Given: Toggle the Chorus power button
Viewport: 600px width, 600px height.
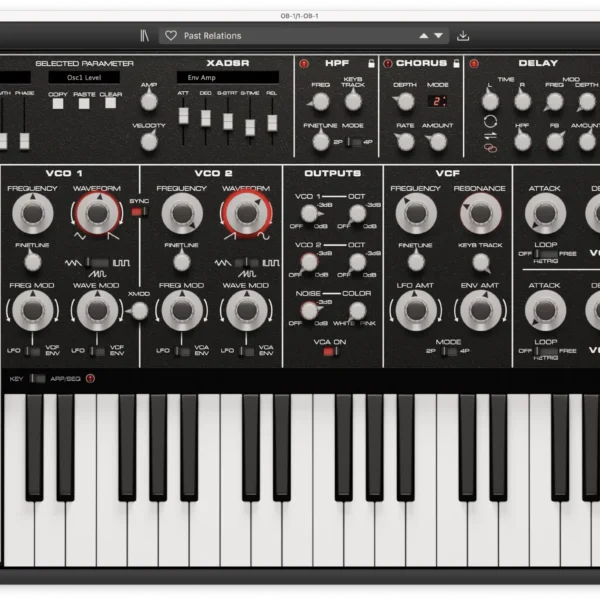Looking at the screenshot, I should [388, 64].
